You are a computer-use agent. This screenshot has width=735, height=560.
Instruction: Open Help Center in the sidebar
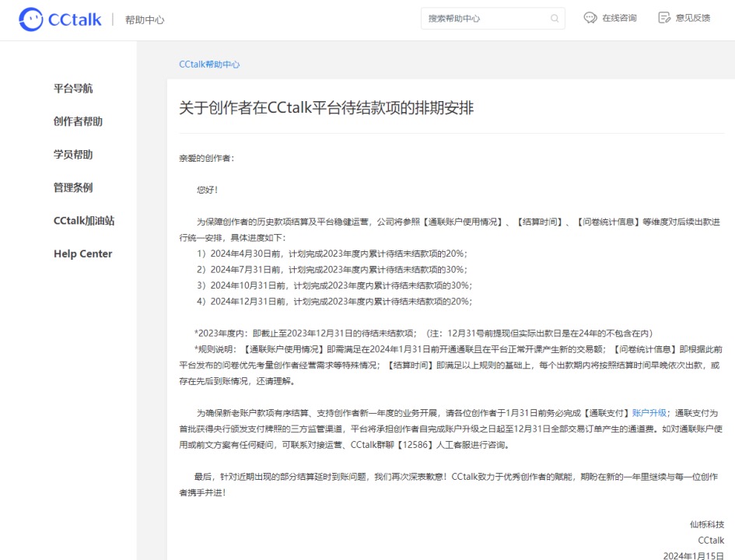(x=83, y=254)
